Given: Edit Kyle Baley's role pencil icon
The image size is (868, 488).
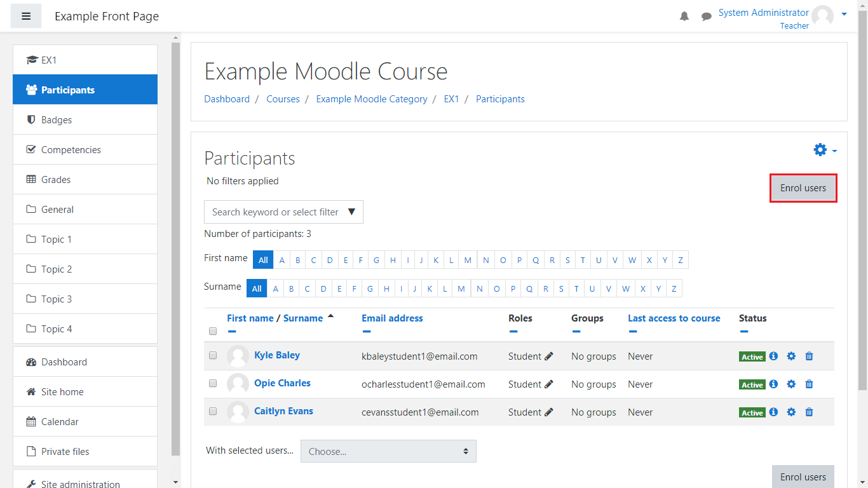Looking at the screenshot, I should 549,356.
